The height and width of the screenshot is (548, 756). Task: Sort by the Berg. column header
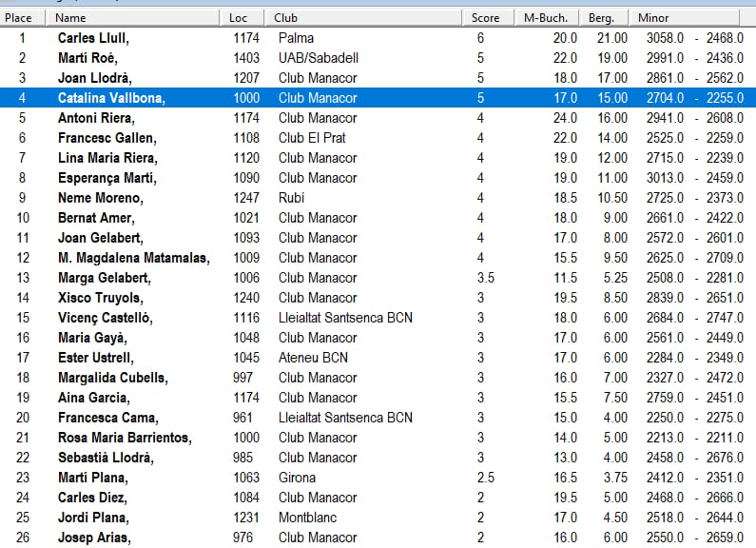point(602,17)
